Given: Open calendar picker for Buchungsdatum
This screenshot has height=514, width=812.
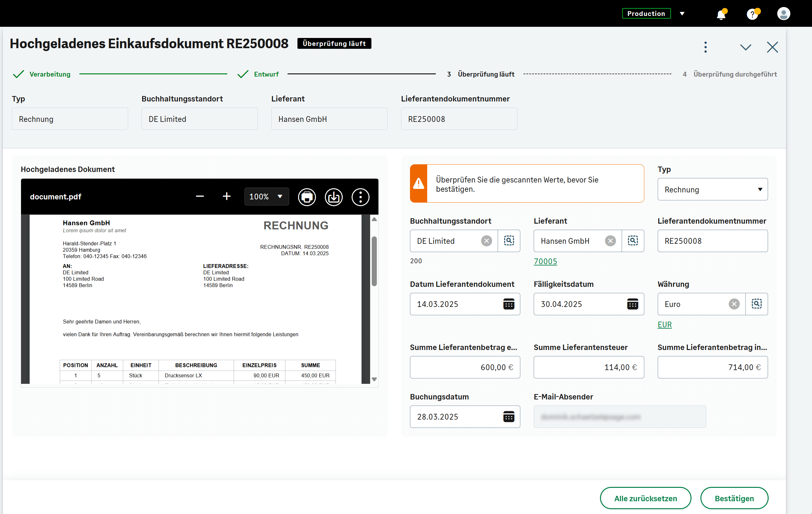Looking at the screenshot, I should tap(508, 416).
